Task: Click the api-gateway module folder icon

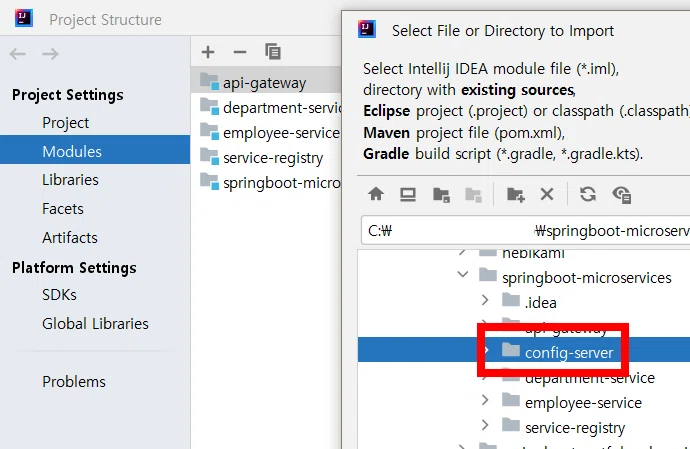Action: 209,81
